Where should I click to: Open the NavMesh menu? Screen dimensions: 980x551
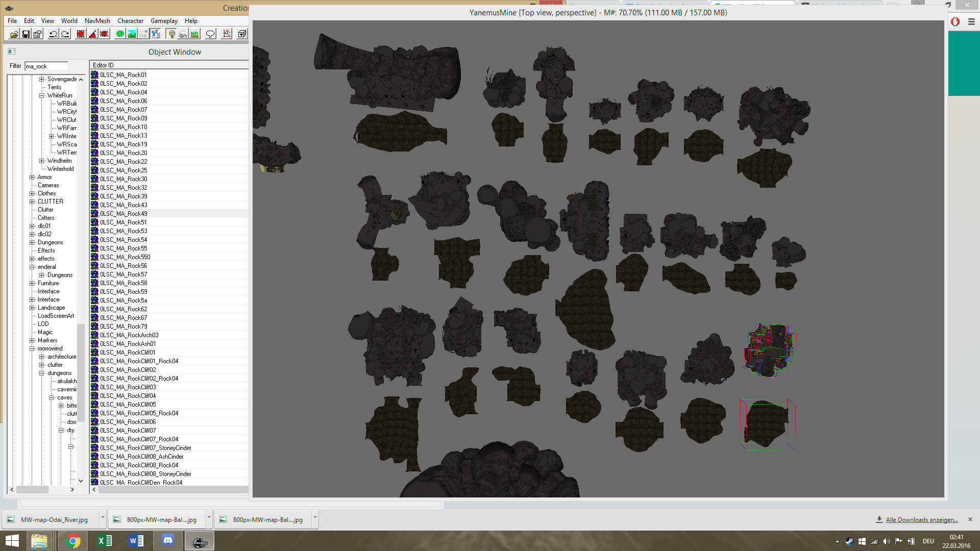tap(97, 21)
